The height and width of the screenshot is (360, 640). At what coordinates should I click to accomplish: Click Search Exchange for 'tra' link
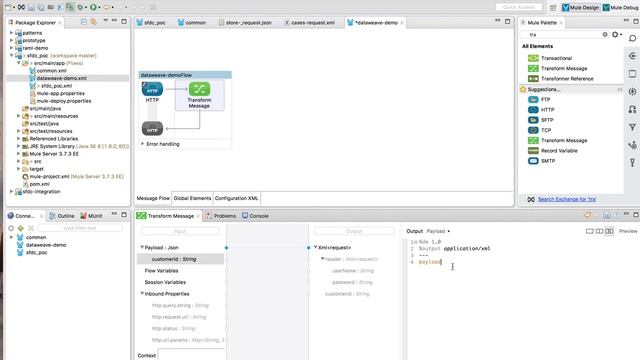(x=567, y=200)
